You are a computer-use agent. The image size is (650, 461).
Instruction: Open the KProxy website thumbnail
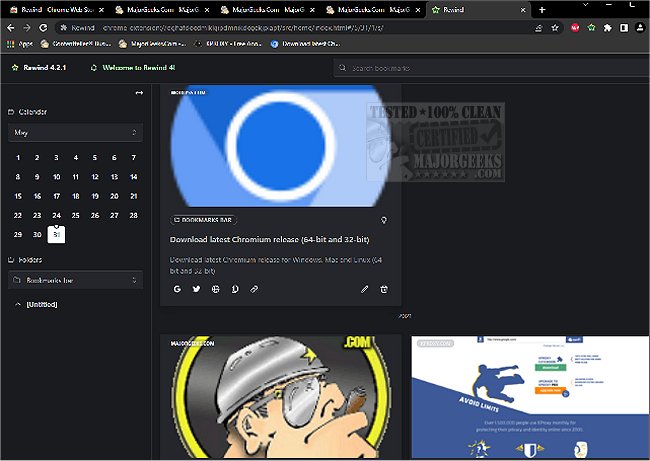[530, 397]
